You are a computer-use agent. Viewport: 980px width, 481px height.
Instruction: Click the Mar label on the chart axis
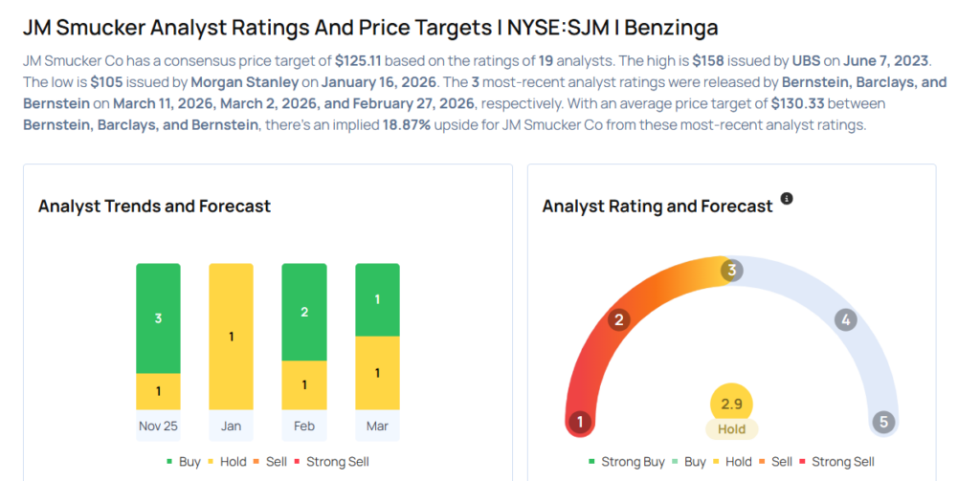pyautogui.click(x=377, y=426)
